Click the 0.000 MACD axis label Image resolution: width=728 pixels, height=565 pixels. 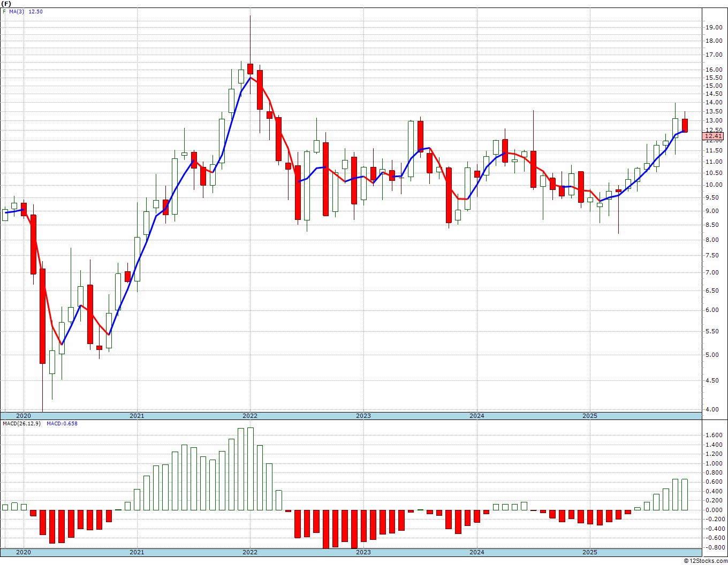click(714, 510)
